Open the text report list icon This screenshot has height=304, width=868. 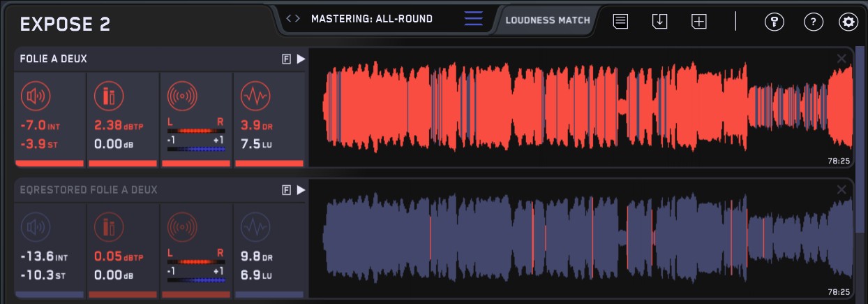coord(620,21)
